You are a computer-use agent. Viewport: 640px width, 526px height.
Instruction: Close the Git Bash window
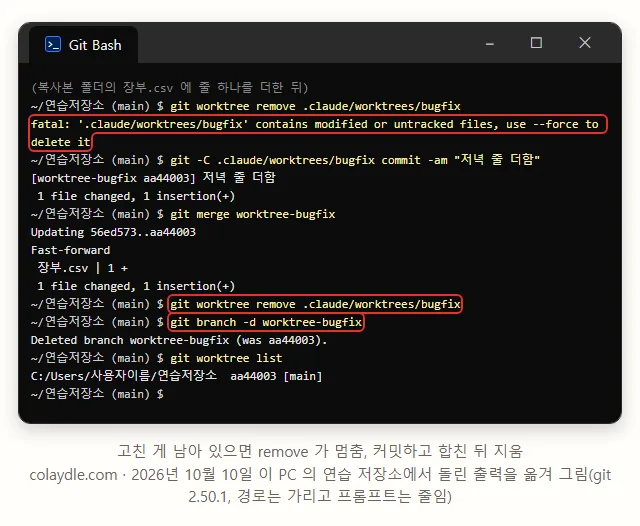click(x=584, y=42)
